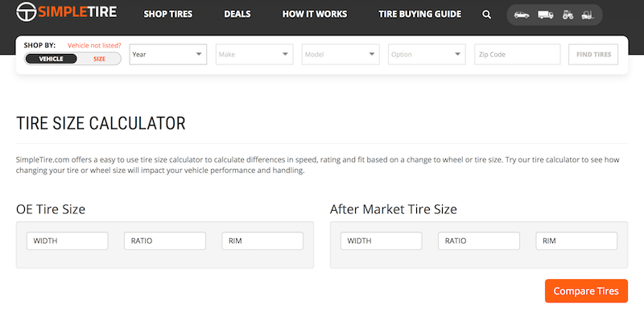The height and width of the screenshot is (313, 644).
Task: Select the forklift industrial icon
Action: pyautogui.click(x=588, y=14)
